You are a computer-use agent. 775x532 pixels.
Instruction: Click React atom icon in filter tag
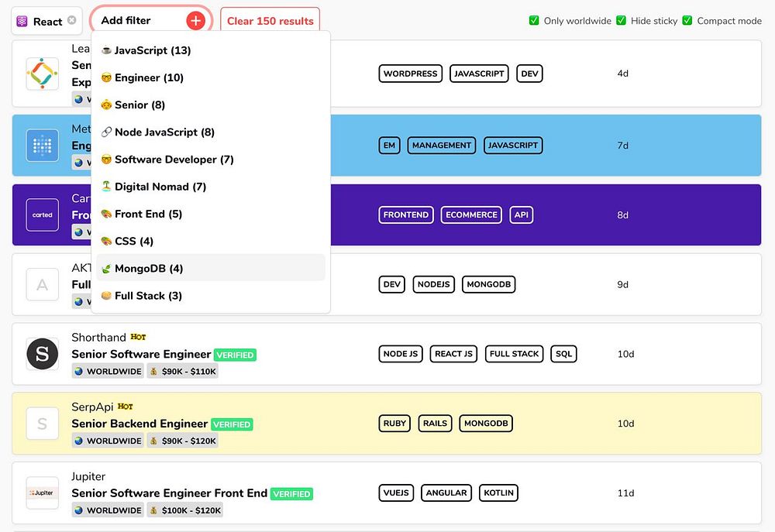22,21
